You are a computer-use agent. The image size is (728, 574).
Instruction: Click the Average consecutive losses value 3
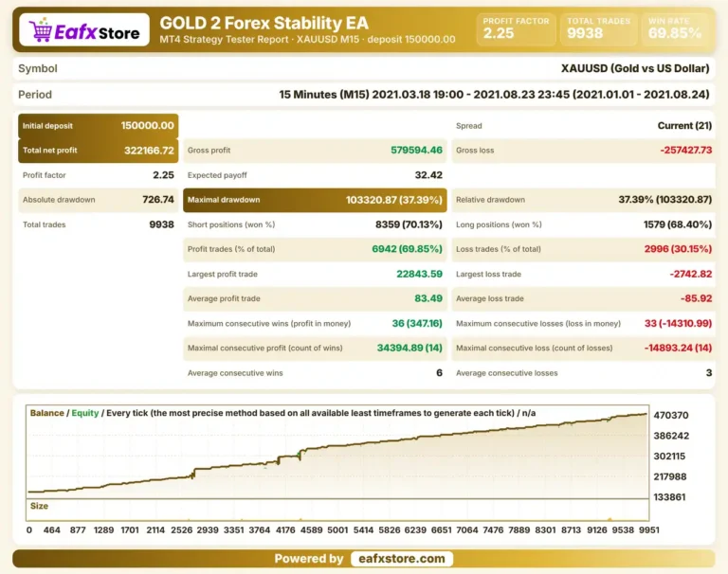(708, 373)
